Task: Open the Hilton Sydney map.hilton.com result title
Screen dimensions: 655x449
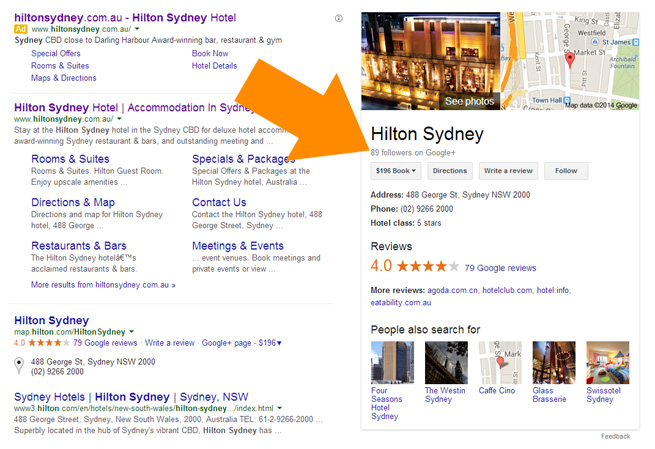Action: click(51, 320)
